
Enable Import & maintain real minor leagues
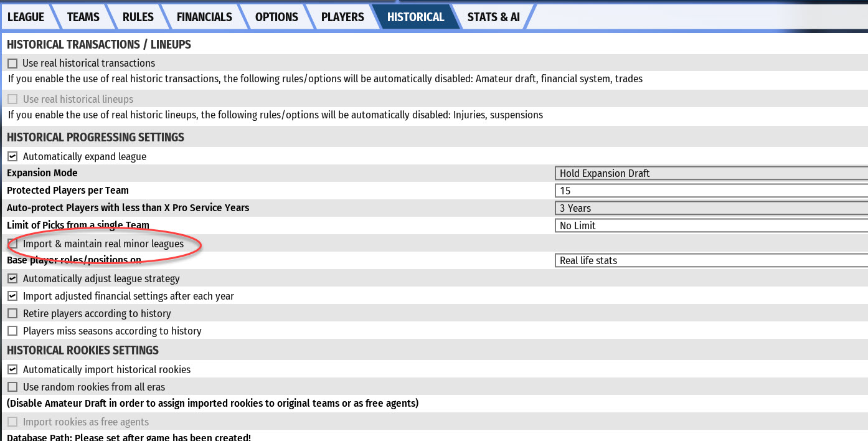pos(12,244)
